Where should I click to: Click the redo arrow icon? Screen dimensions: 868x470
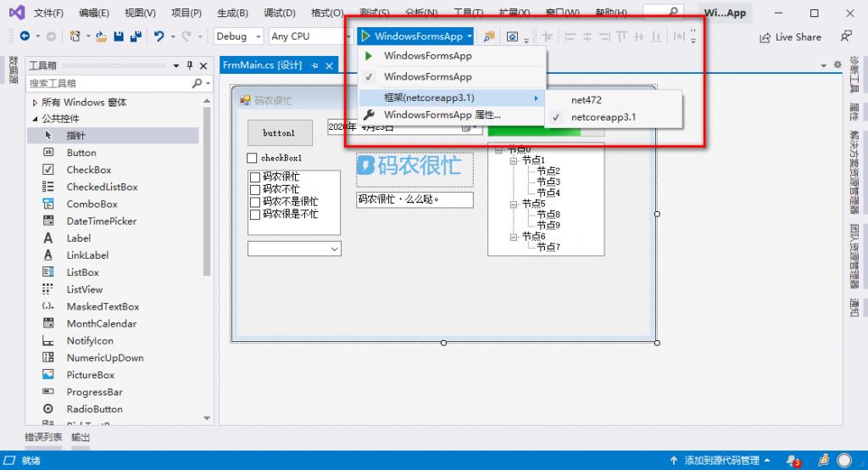pyautogui.click(x=186, y=36)
